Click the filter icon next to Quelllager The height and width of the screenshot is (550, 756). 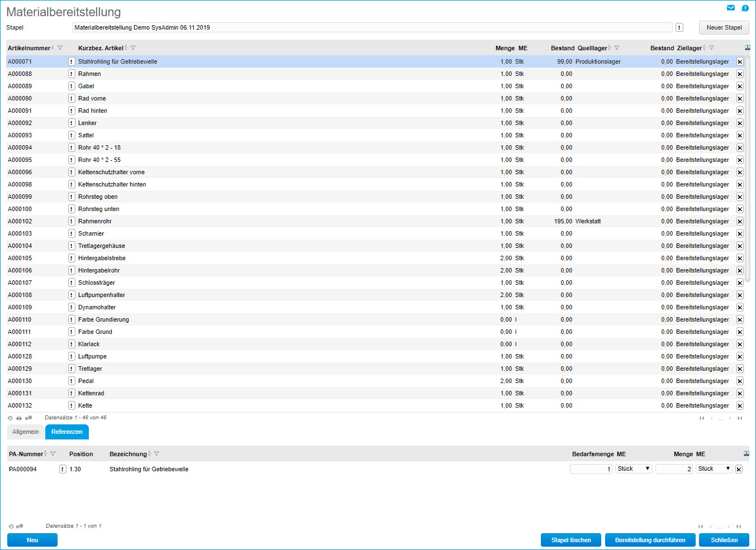(x=617, y=48)
